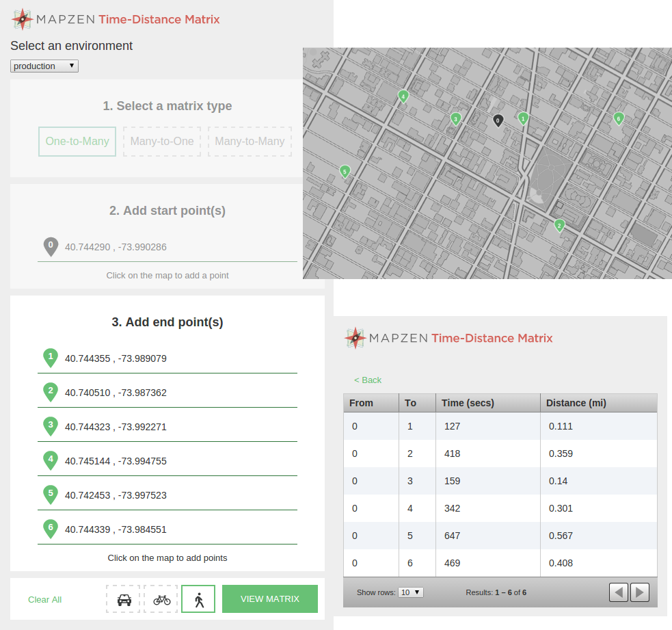The height and width of the screenshot is (630, 672).
Task: Choose Many-to-Many matrix type
Action: pyautogui.click(x=250, y=141)
